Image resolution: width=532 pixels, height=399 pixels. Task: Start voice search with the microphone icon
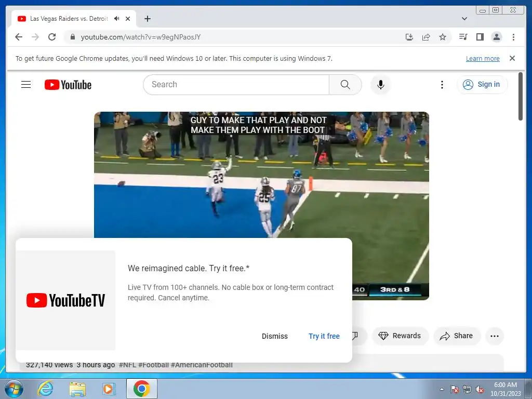[381, 85]
